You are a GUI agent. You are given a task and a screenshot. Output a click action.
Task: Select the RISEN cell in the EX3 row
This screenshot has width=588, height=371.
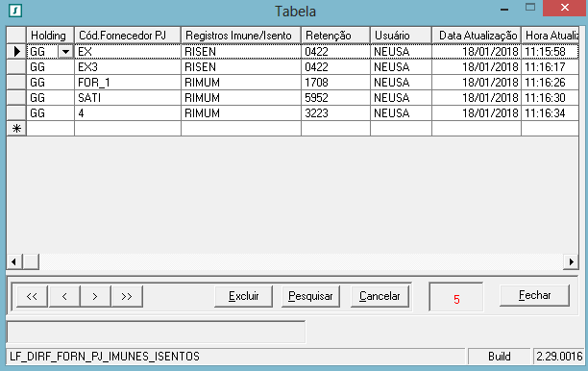click(x=241, y=66)
